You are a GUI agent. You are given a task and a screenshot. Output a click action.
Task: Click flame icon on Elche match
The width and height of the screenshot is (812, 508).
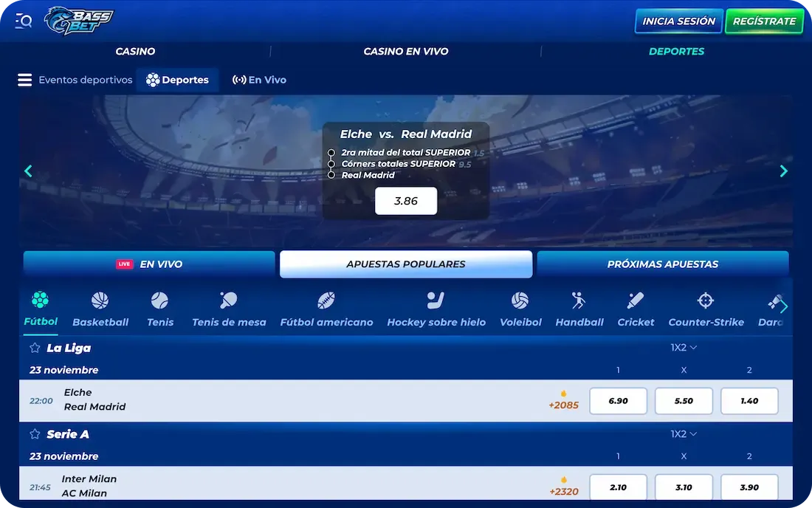(563, 394)
